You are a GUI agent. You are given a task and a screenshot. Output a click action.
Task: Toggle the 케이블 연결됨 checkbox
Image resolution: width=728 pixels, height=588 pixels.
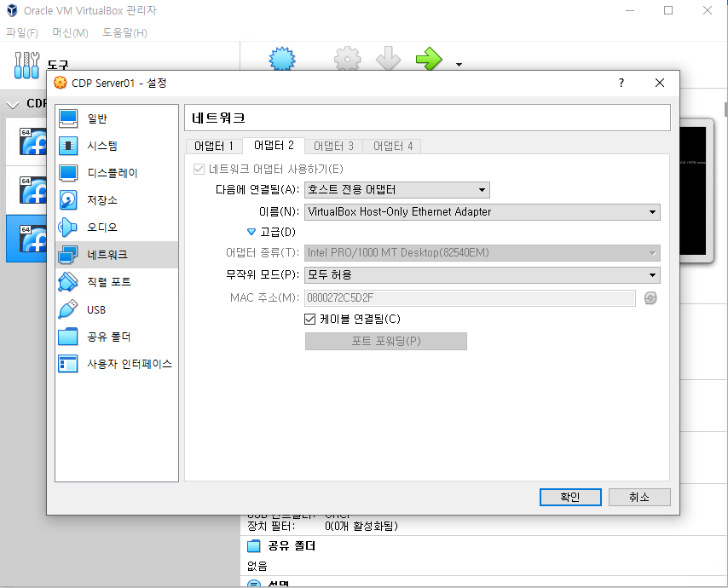tap(309, 319)
